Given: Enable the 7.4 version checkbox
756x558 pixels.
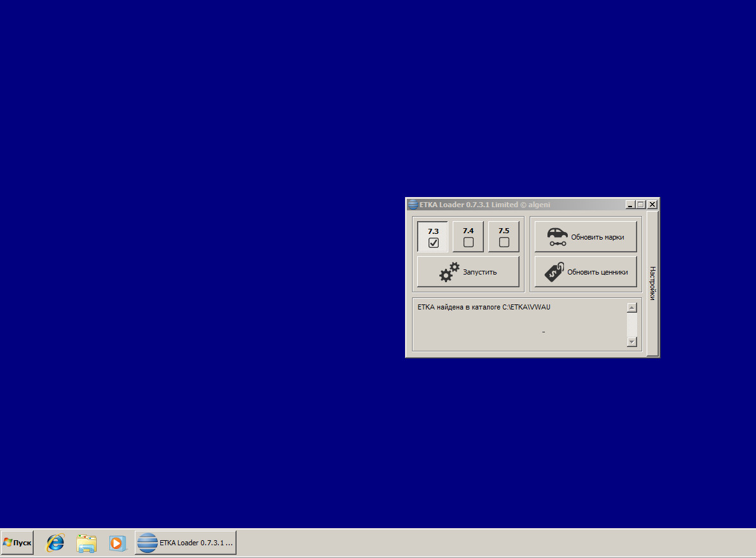Looking at the screenshot, I should pos(469,242).
